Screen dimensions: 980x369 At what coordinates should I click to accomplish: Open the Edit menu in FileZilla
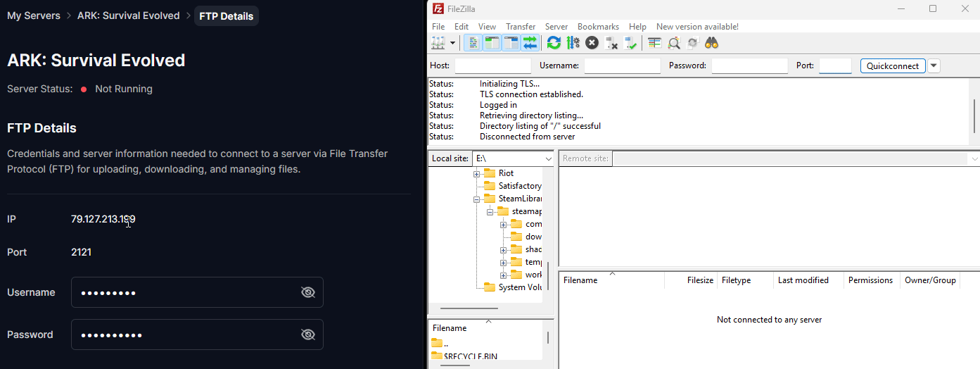(462, 27)
